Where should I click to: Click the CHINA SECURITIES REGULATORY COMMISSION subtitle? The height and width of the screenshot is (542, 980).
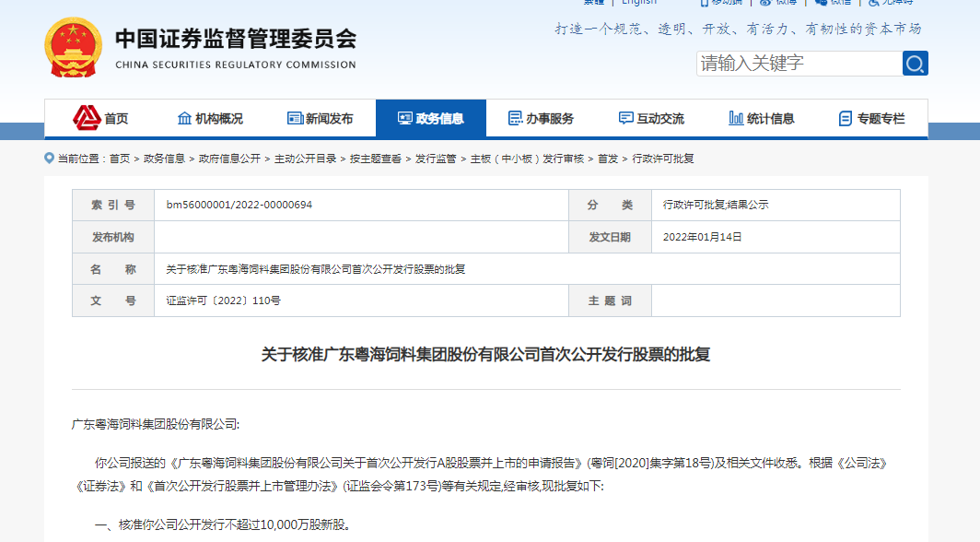pyautogui.click(x=236, y=65)
